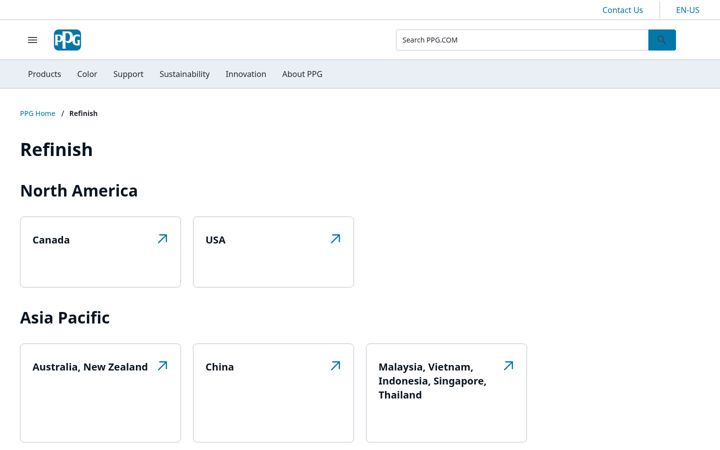720x450 pixels.
Task: Click the arrow icon on USA card
Action: click(x=336, y=239)
